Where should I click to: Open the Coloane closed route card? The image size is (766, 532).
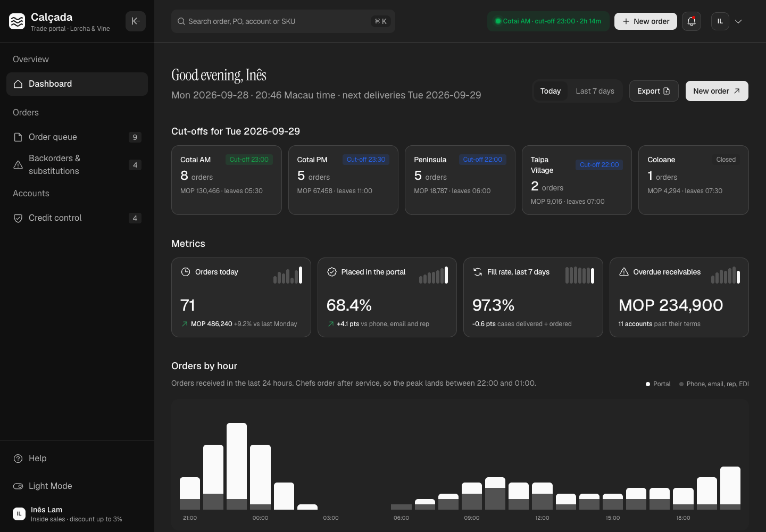tap(694, 180)
